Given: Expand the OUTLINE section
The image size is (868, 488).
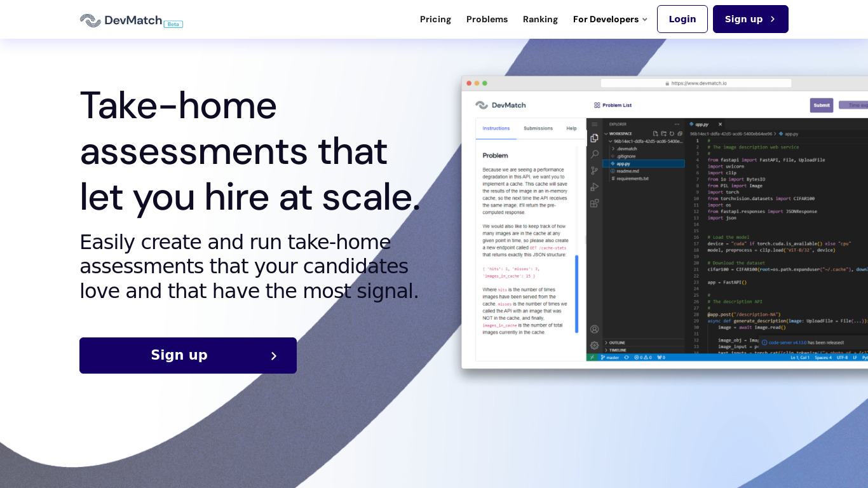Looking at the screenshot, I should click(615, 342).
